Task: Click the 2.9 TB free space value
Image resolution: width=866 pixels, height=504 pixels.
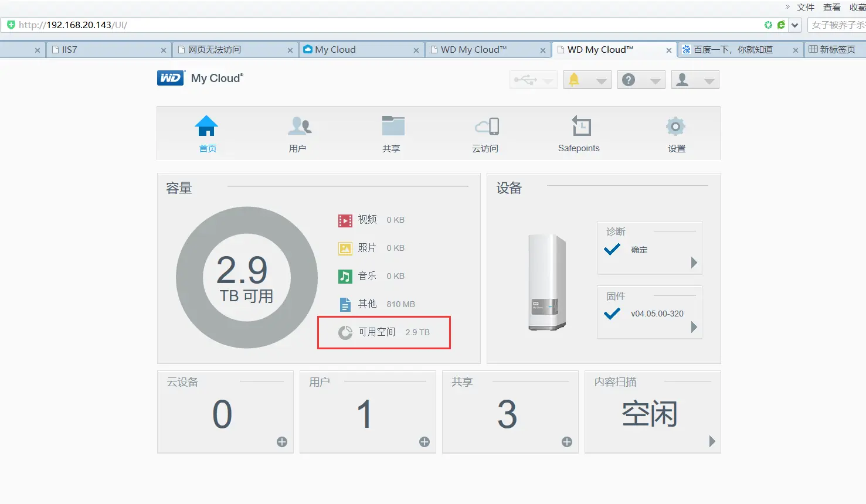Action: pos(417,332)
